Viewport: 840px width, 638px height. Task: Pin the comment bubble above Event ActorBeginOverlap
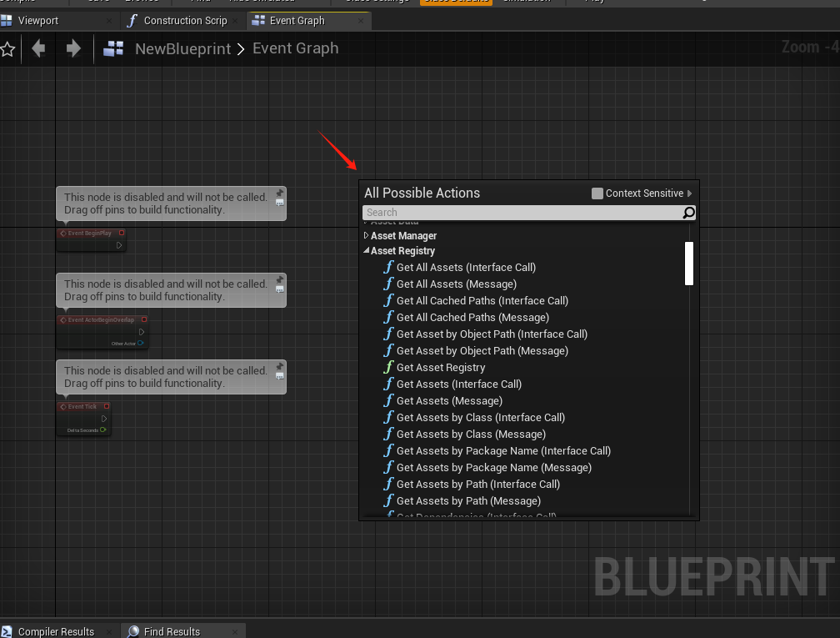[x=279, y=280]
